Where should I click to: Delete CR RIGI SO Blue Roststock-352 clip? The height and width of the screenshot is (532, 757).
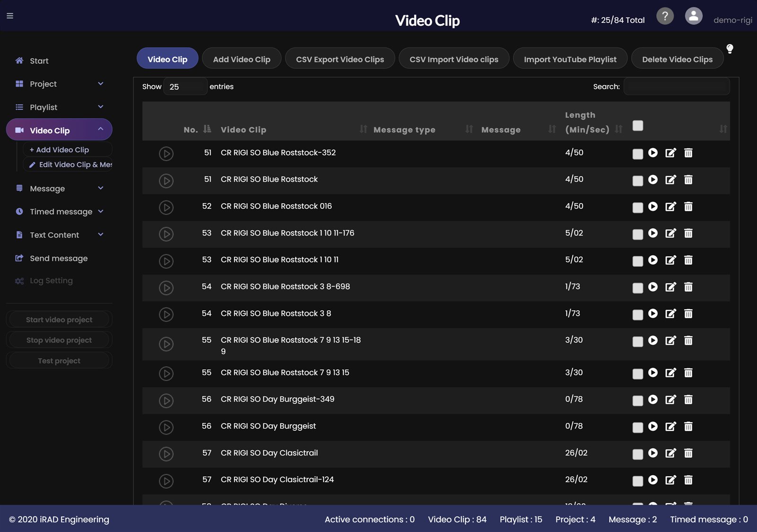[688, 153]
